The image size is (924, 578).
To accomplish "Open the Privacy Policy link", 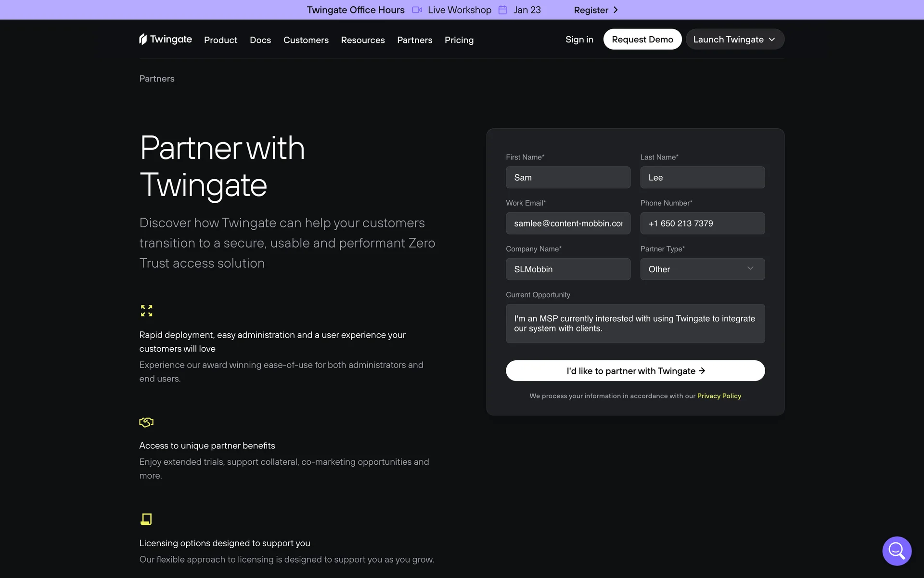I will point(719,396).
